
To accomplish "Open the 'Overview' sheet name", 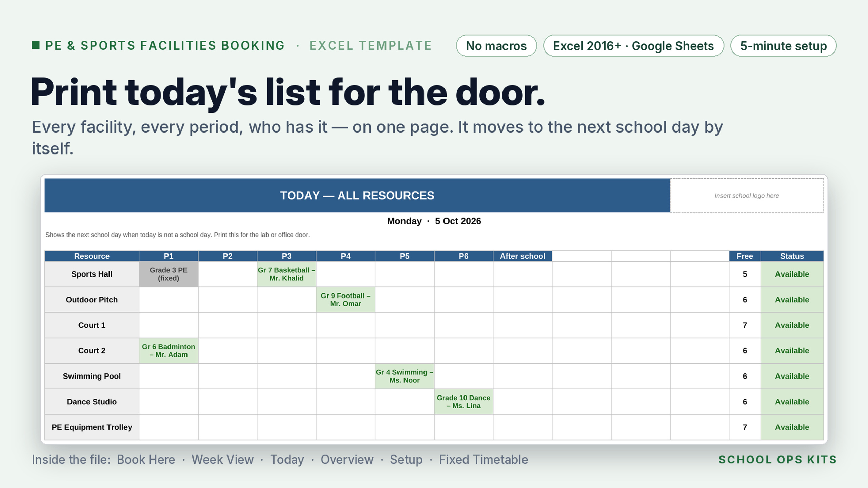I will [347, 460].
